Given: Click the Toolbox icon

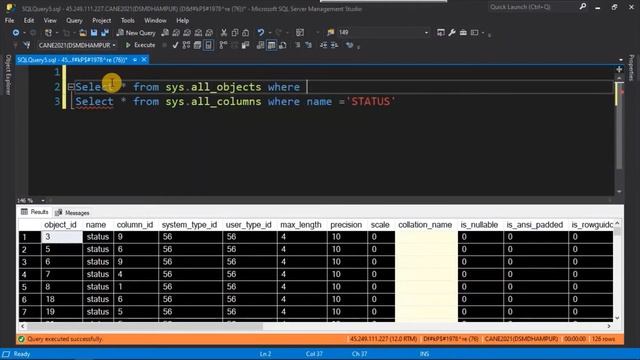Looking at the screenshot, I should (x=463, y=33).
